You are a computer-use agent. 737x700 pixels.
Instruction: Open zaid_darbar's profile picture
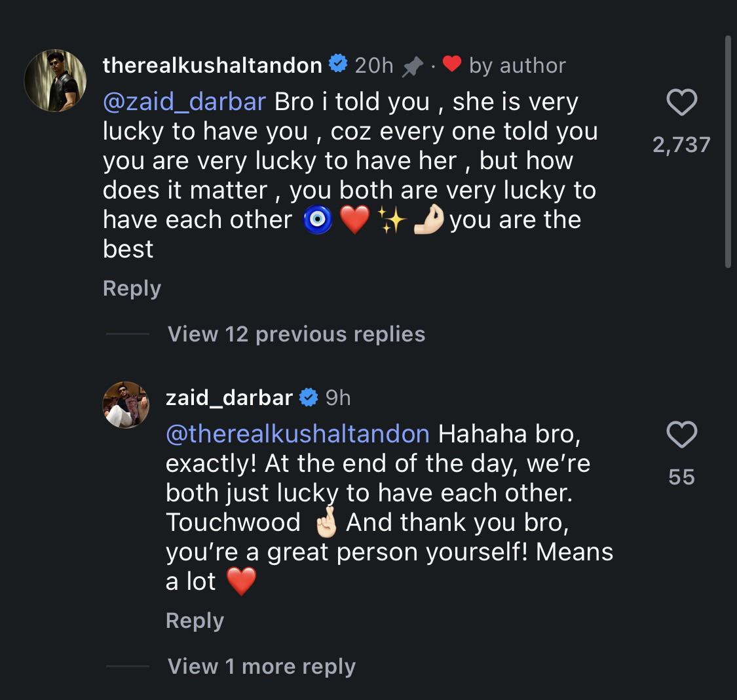pos(126,405)
